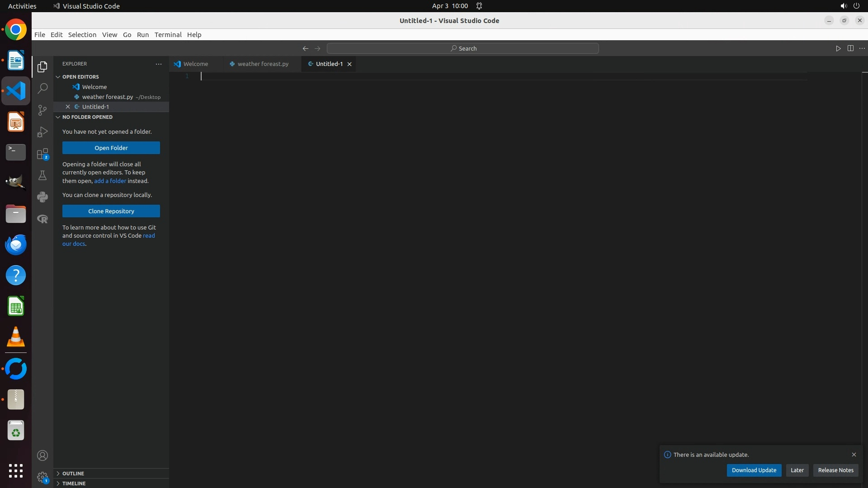This screenshot has height=488, width=868.
Task: Click the Accounts icon
Action: [42, 455]
